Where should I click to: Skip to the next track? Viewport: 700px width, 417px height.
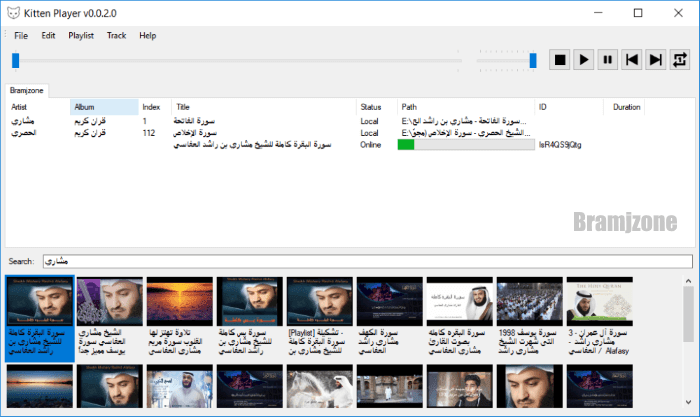point(656,60)
